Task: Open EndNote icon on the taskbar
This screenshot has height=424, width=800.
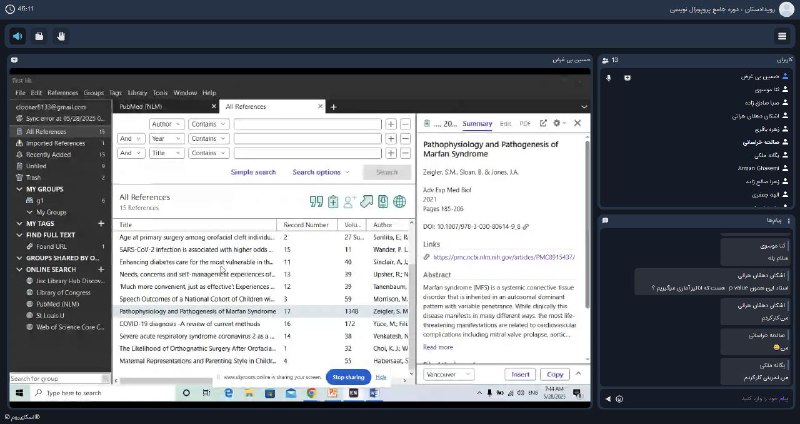Action: click(x=353, y=393)
